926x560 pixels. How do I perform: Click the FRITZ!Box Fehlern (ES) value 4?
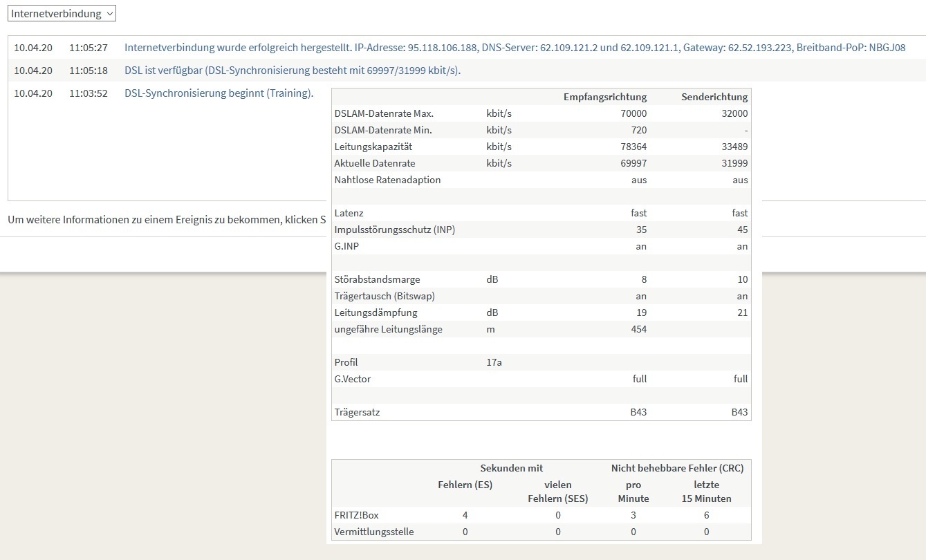[x=465, y=515]
